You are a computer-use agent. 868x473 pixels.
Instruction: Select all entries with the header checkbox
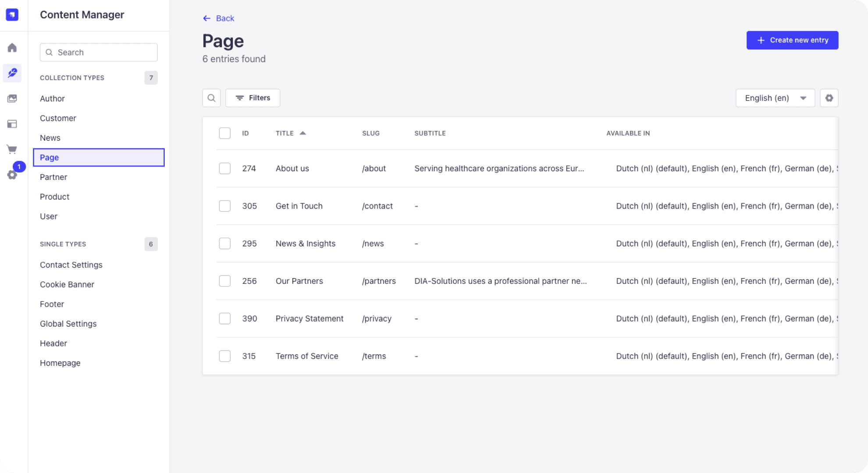point(224,133)
